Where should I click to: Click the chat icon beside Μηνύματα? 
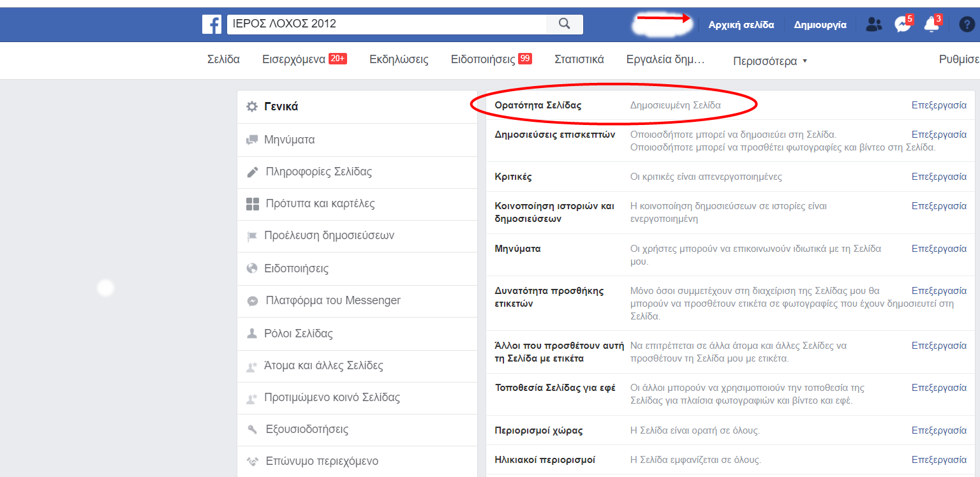coord(252,140)
